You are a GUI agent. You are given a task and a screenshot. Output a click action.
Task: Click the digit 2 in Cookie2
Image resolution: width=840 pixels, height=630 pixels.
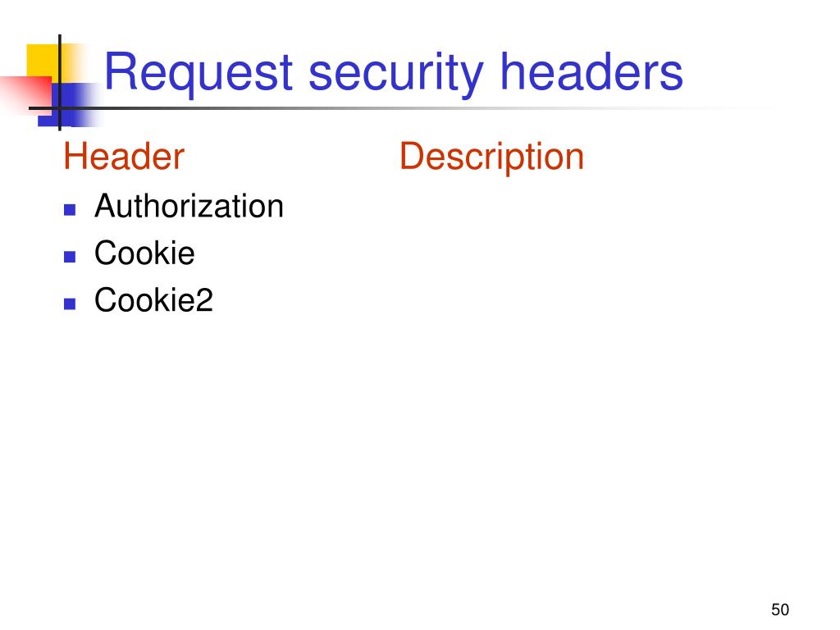pyautogui.click(x=204, y=299)
